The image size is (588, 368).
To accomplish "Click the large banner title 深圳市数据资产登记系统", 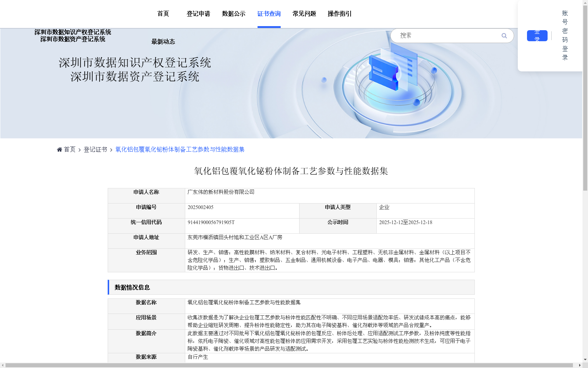I will point(135,77).
